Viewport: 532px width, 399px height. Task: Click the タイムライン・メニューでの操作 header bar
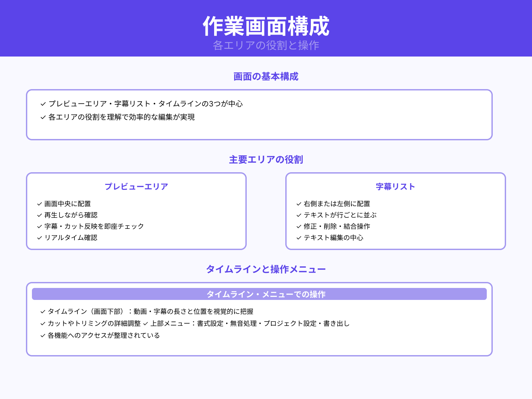point(266,294)
